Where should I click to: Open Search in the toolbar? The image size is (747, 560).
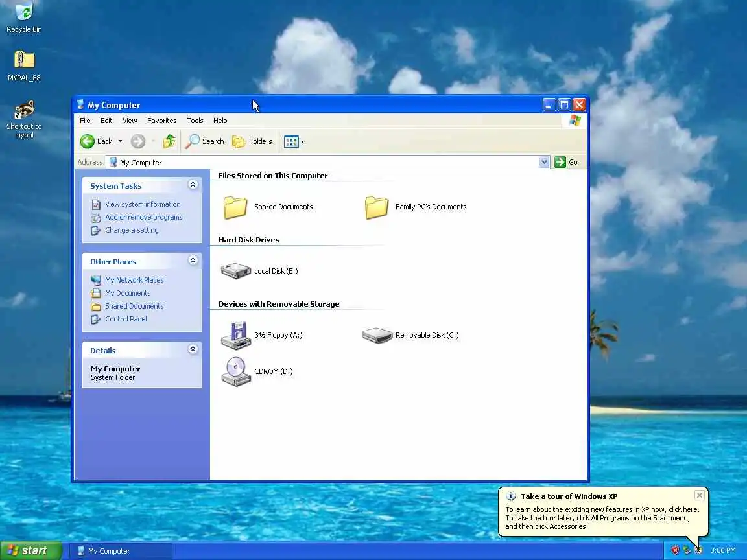tap(204, 141)
